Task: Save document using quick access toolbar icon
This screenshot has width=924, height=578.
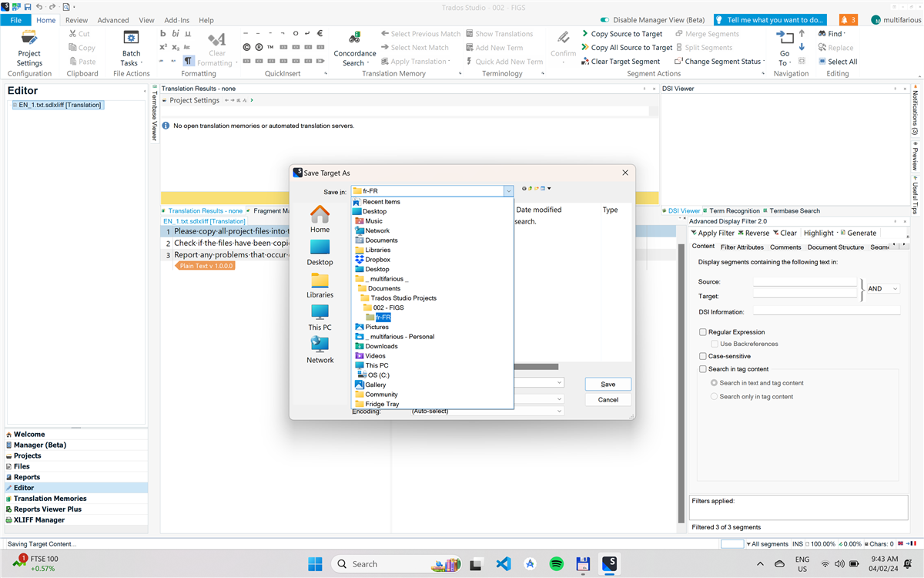Action: point(28,6)
